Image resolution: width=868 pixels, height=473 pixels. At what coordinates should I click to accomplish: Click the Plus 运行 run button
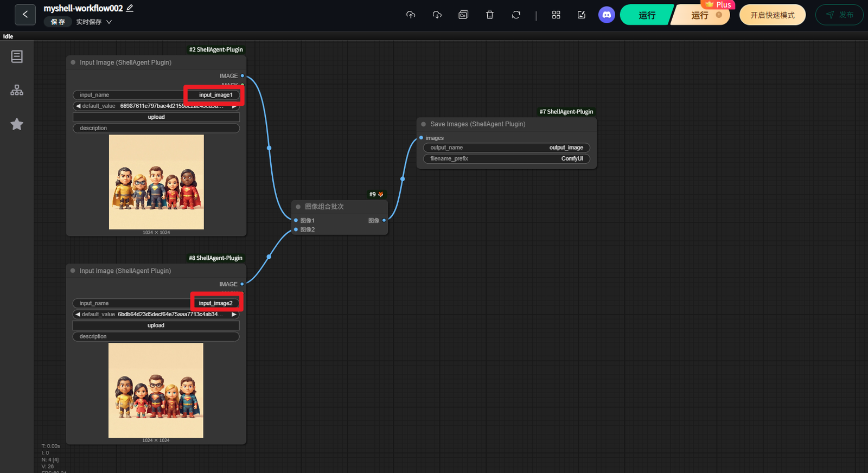coord(700,15)
